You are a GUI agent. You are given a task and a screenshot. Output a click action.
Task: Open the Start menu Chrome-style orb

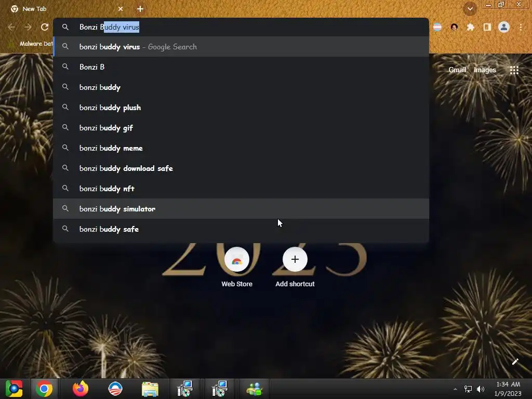pyautogui.click(x=14, y=389)
